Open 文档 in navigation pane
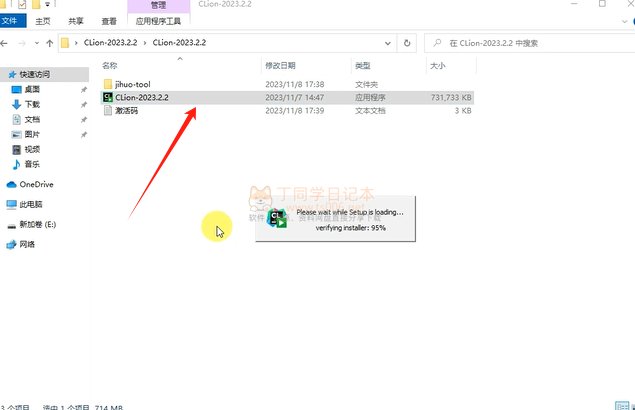 tap(32, 120)
